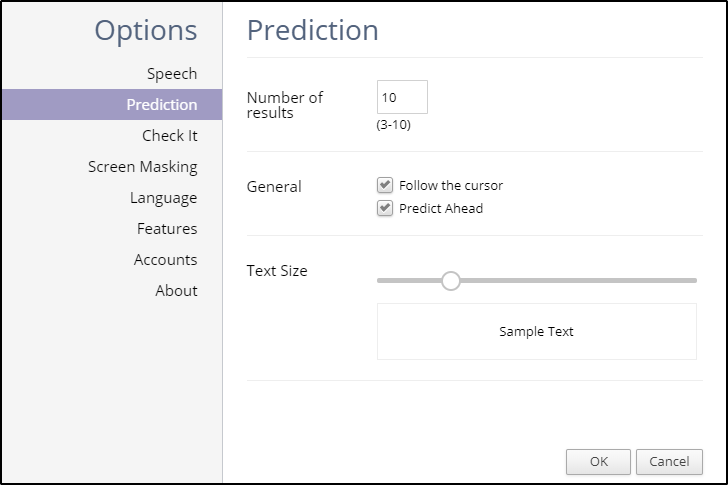Open Screen Masking options
The width and height of the screenshot is (728, 485).
click(143, 167)
